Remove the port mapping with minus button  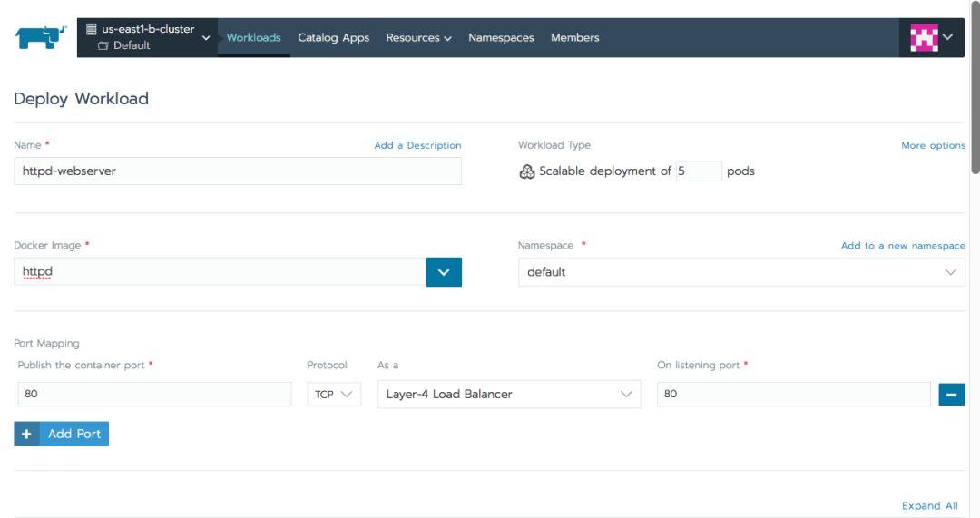(x=951, y=395)
